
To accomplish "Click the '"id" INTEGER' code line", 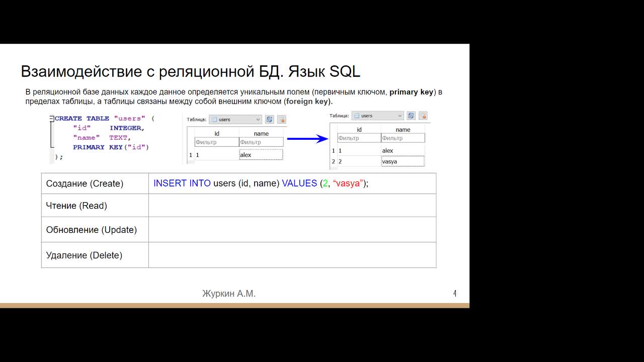I will (x=109, y=128).
